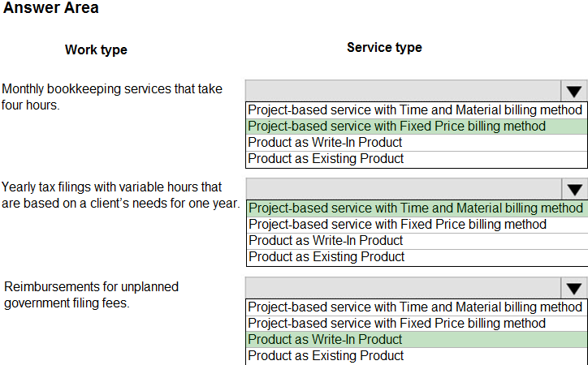Select Time and Material for monthly bookkeeping
The image size is (588, 365).
point(415,109)
